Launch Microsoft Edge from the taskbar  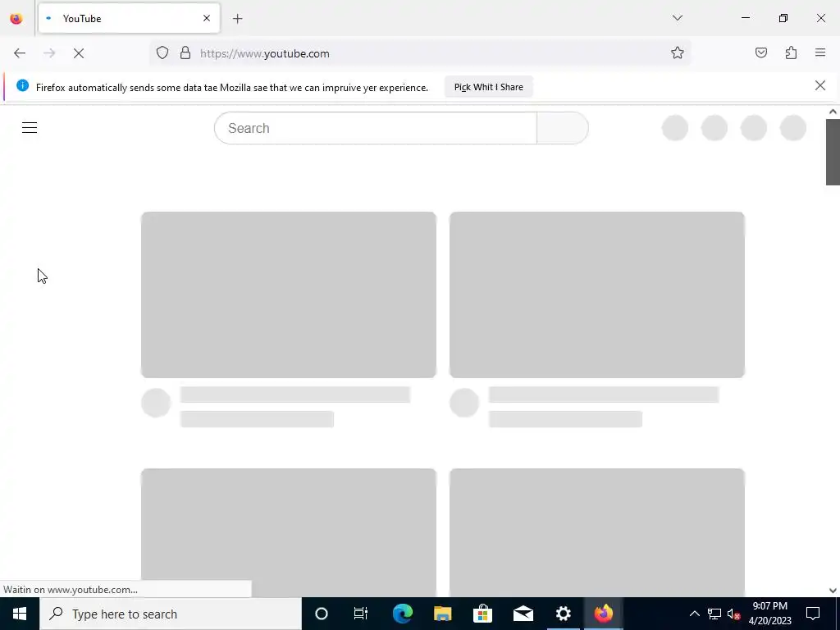(402, 614)
